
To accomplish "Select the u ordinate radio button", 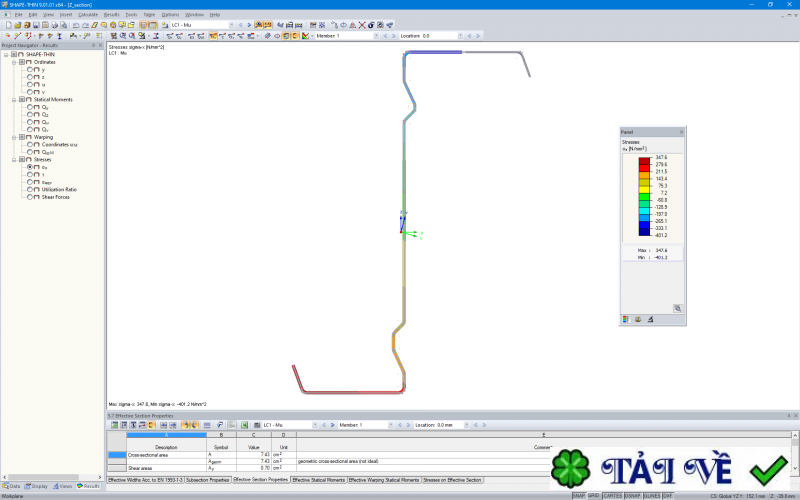I will tap(30, 85).
